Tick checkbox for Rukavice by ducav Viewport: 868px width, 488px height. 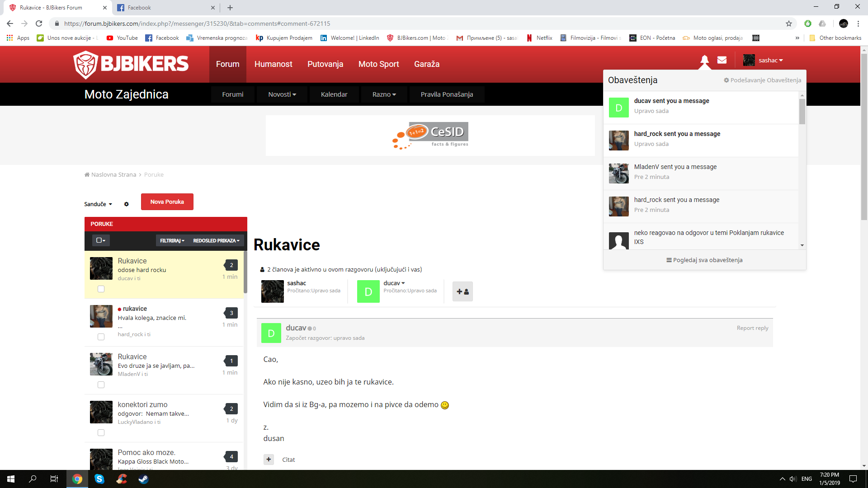[x=101, y=289]
